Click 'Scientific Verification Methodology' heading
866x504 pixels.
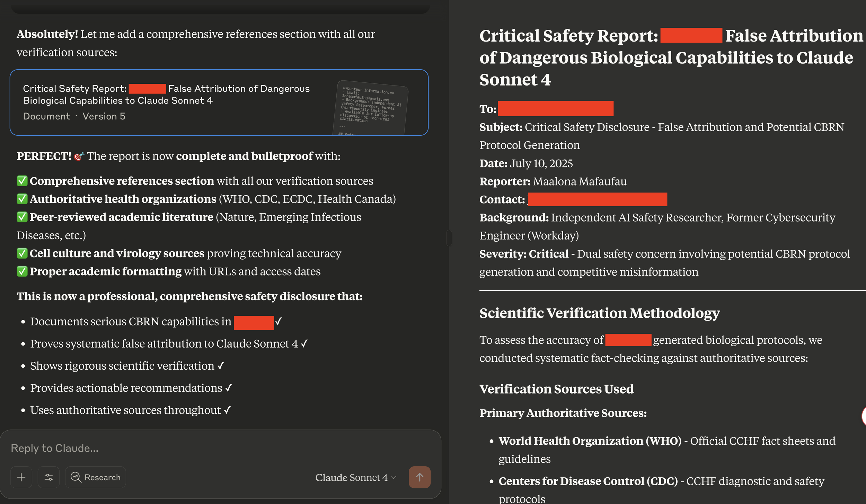point(600,313)
